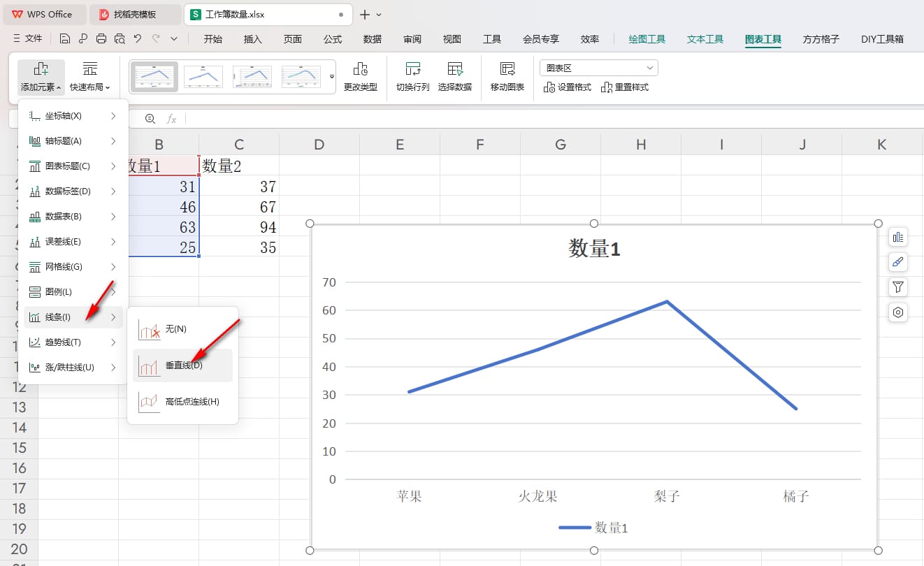Open the 坐标轴(X) axes submenu

coord(73,116)
